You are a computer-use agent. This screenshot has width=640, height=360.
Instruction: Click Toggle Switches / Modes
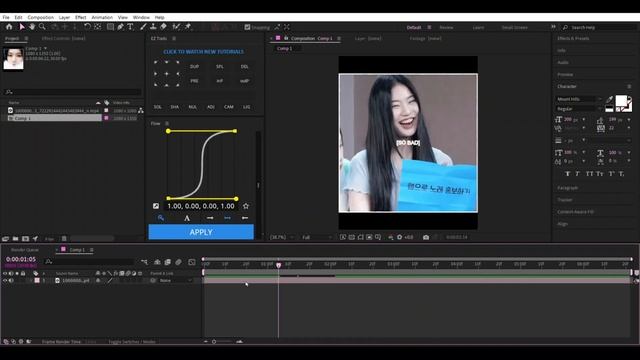[x=132, y=342]
